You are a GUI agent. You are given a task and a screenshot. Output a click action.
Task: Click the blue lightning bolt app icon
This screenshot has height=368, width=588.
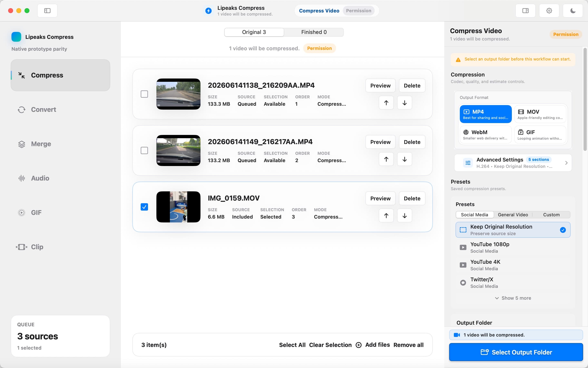(208, 11)
